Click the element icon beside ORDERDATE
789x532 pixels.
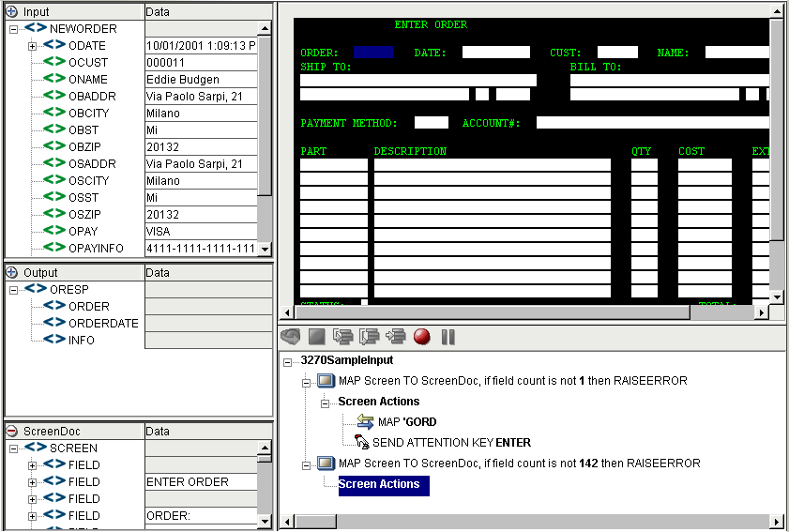pos(54,323)
